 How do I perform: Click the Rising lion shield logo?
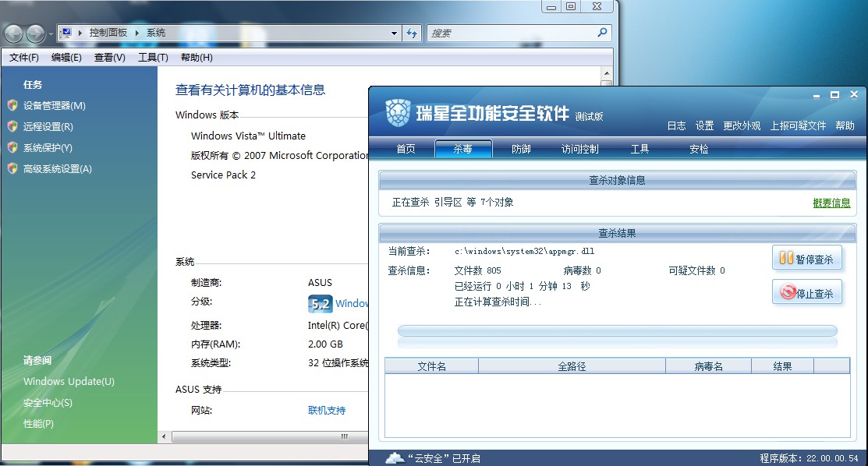[x=398, y=112]
